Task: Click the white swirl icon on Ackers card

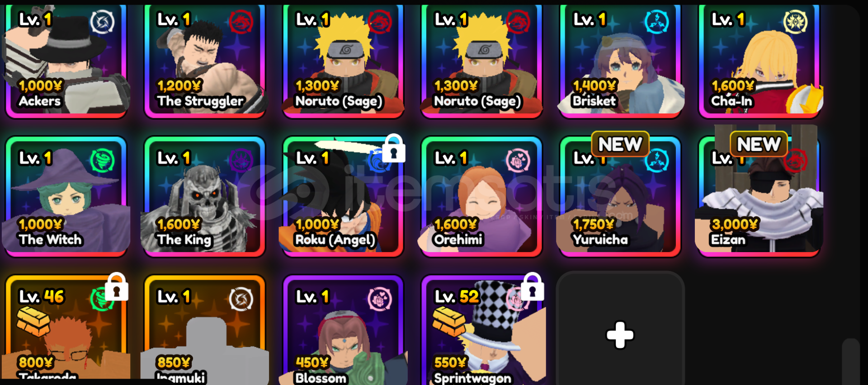Action: click(102, 22)
